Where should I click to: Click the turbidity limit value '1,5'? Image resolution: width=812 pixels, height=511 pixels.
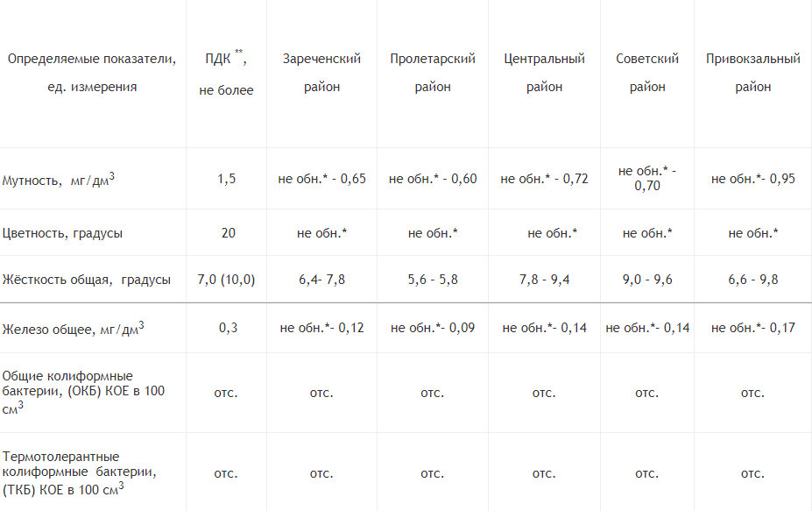click(x=226, y=179)
